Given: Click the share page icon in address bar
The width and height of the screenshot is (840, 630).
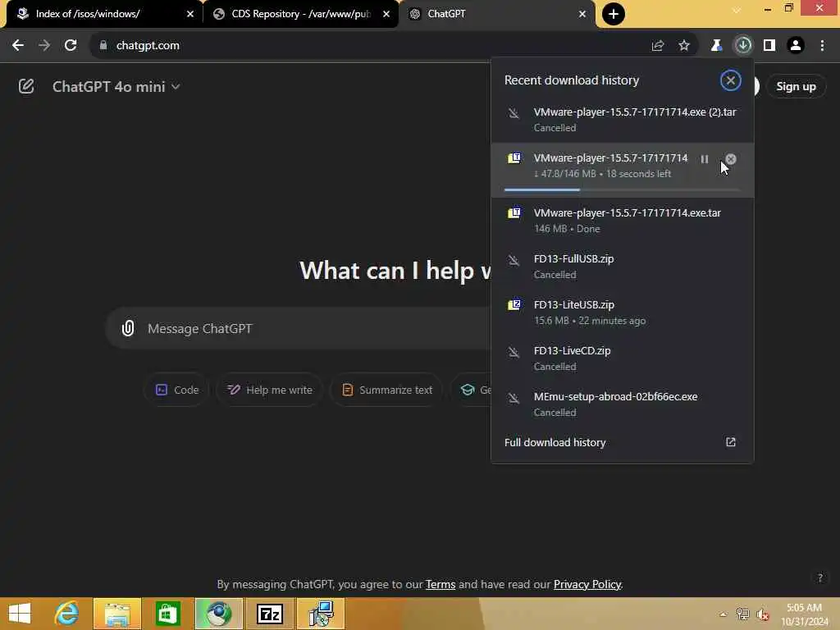Looking at the screenshot, I should [x=658, y=46].
